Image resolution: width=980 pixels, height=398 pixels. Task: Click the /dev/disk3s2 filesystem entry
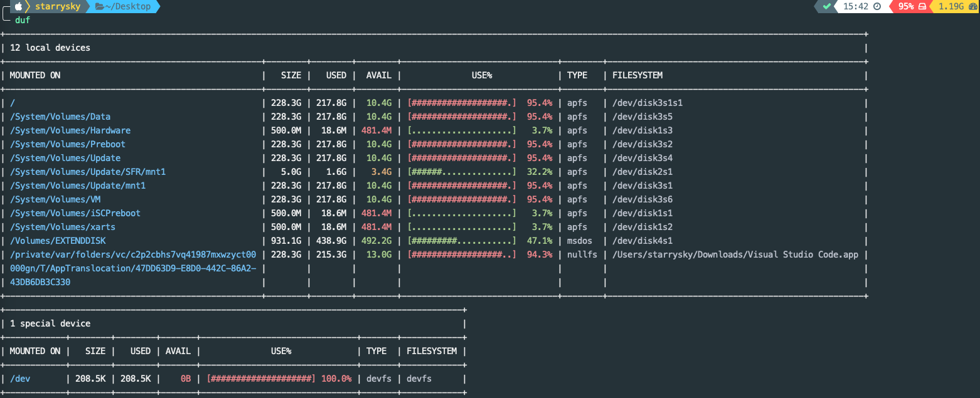pos(642,144)
